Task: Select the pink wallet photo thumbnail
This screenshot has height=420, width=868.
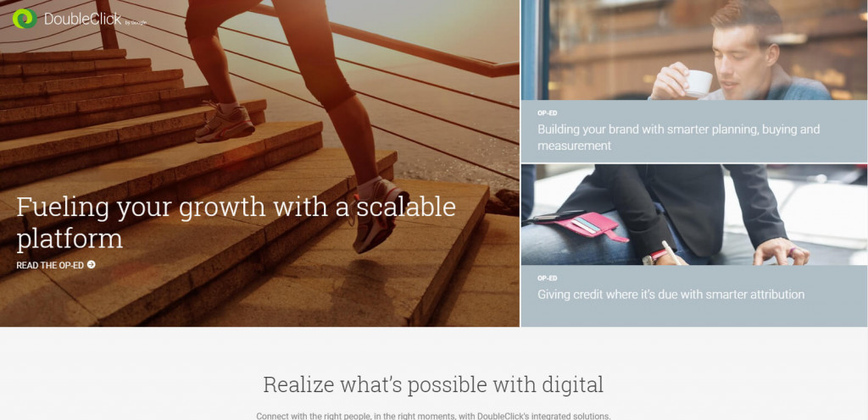Action: click(694, 215)
